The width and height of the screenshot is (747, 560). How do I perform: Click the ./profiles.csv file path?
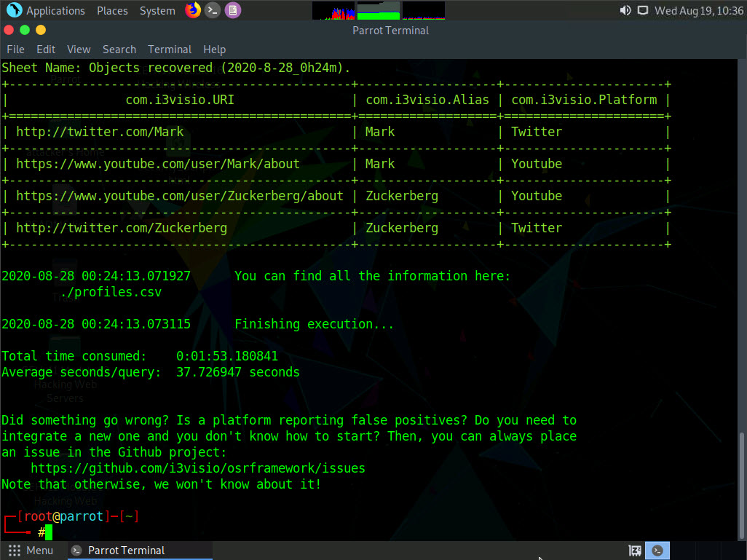[x=111, y=292]
